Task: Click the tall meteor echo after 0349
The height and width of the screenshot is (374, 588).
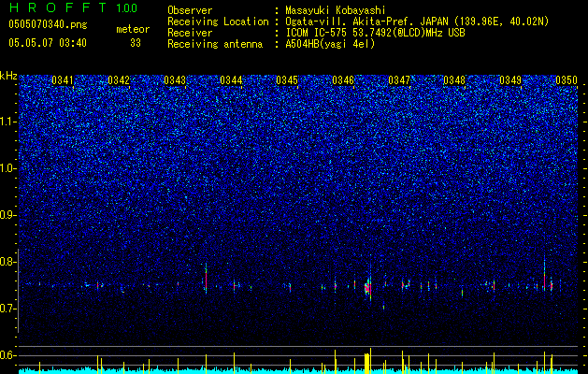Action: 544,274
